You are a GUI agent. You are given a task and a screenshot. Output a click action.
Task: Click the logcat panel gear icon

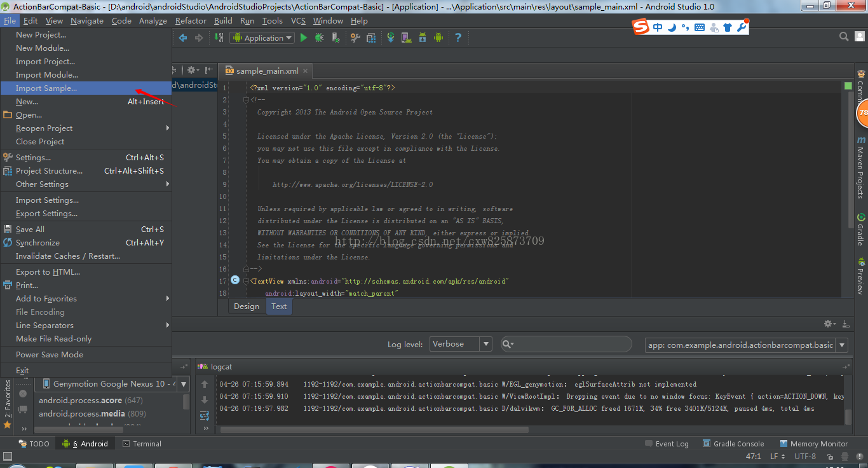point(831,324)
